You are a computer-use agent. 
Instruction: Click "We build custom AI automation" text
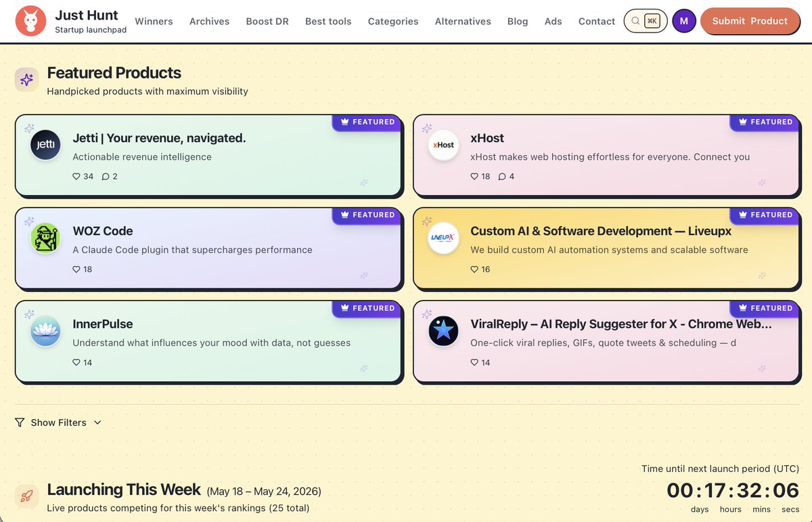[x=609, y=250]
